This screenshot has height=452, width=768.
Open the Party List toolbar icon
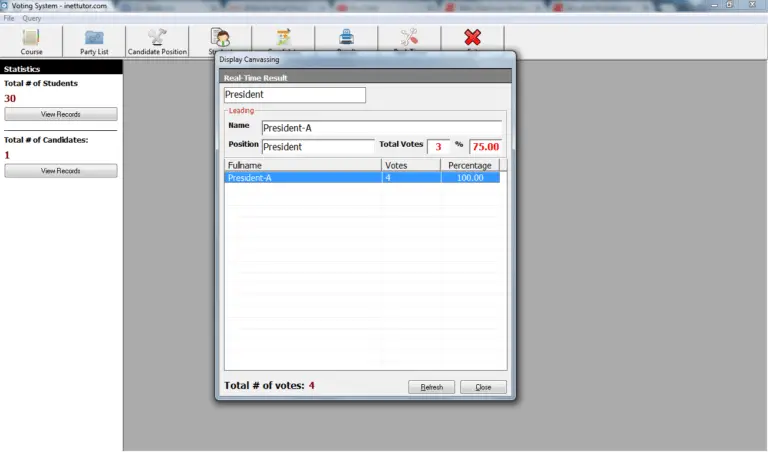[94, 42]
